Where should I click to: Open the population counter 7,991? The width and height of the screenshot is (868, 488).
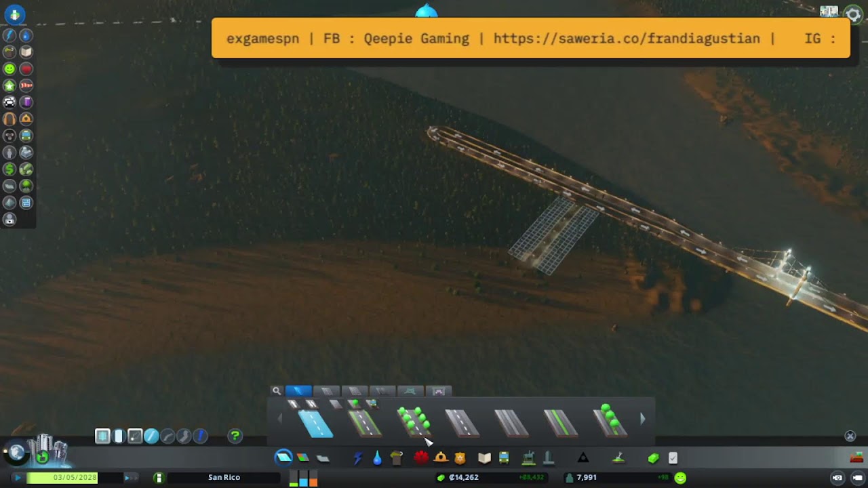click(587, 478)
